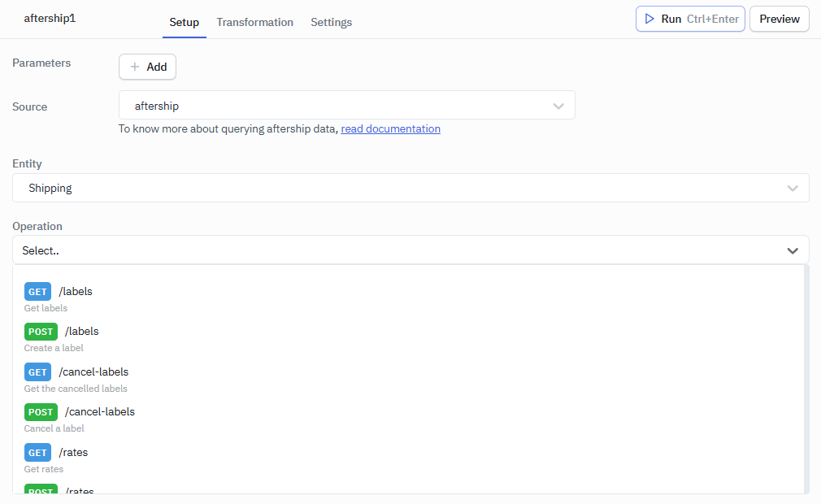Choose GET /cancel-labels operation path
Image resolution: width=821 pixels, height=504 pixels.
pos(93,372)
